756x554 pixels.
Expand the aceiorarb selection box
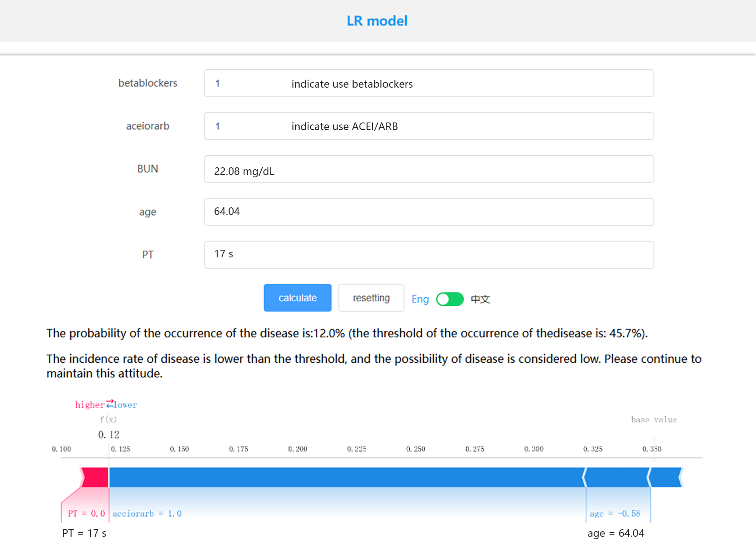coord(428,126)
